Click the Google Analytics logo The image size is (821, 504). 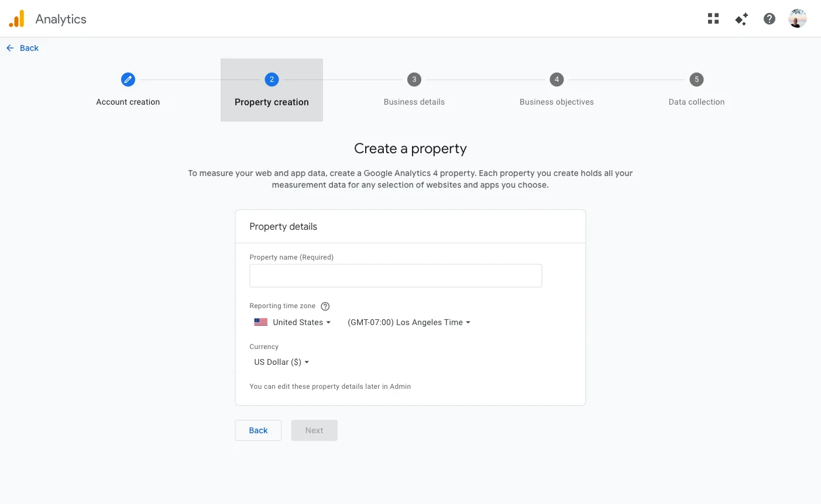pos(16,18)
